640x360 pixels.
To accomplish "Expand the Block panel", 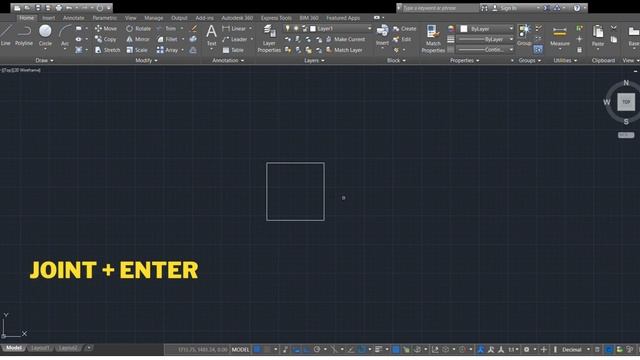I will click(396, 60).
